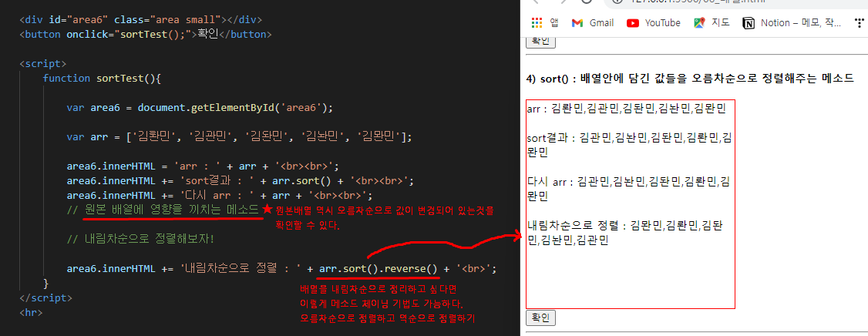Place cursor on the div id="area6" line
This screenshot has height=336, width=868.
(140, 20)
